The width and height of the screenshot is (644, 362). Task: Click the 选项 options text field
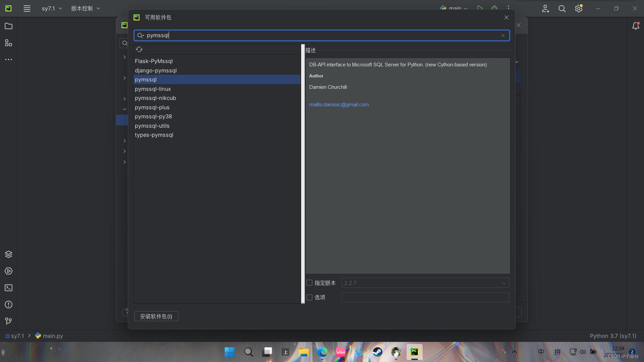click(x=425, y=297)
